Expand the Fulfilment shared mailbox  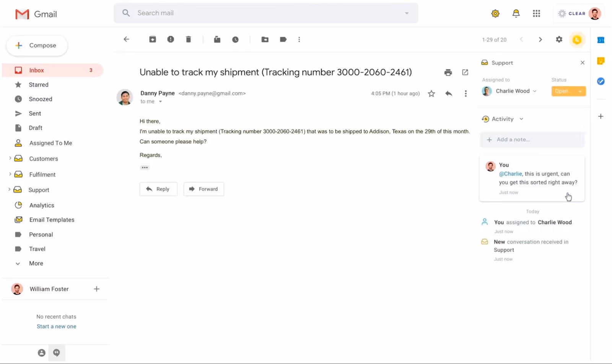pyautogui.click(x=10, y=174)
